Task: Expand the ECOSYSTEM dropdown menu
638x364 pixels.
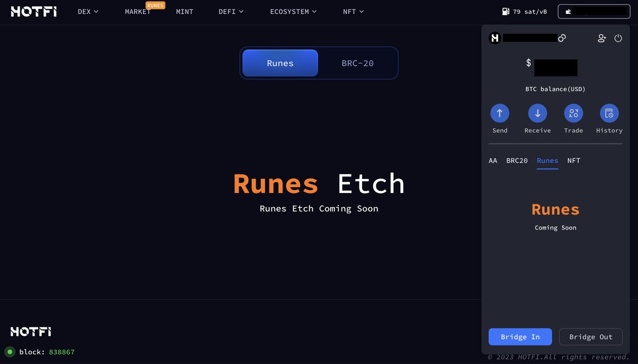Action: tap(293, 11)
